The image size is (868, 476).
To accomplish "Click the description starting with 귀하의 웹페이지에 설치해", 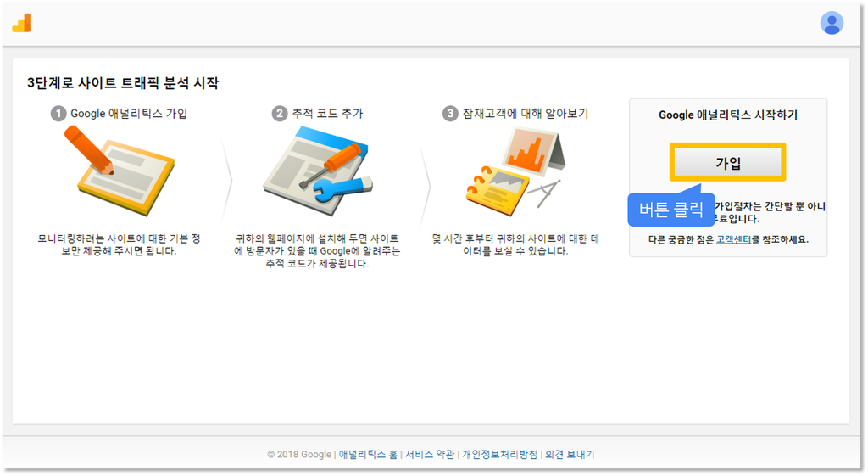I will click(x=317, y=250).
